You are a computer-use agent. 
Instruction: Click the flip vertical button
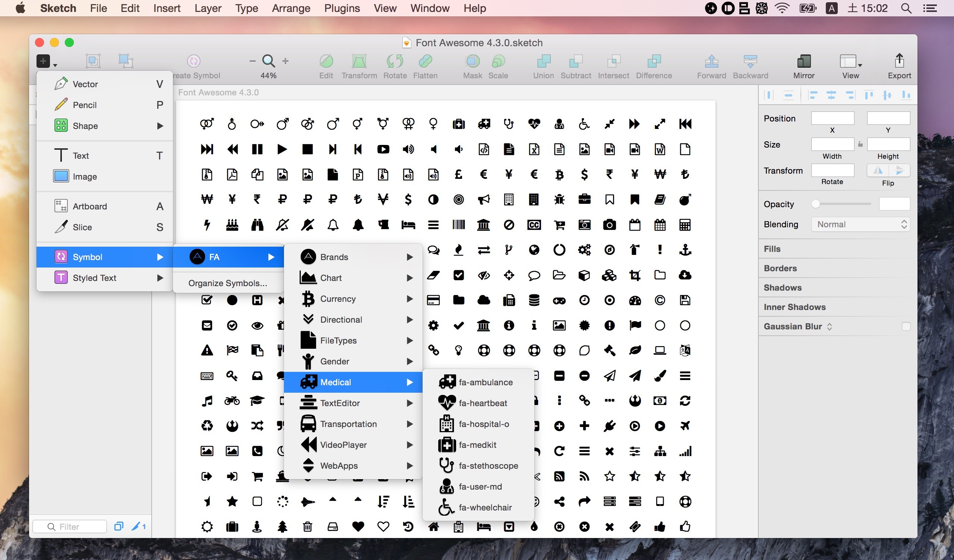pos(900,171)
